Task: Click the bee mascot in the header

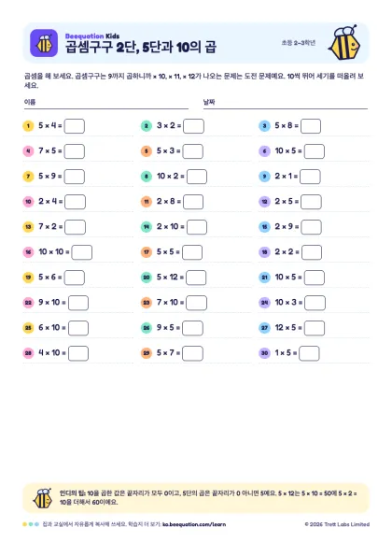Action: tap(344, 43)
